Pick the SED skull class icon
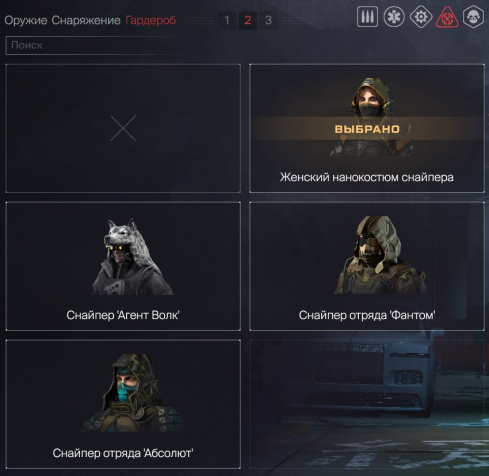This screenshot has width=489, height=476. (473, 17)
